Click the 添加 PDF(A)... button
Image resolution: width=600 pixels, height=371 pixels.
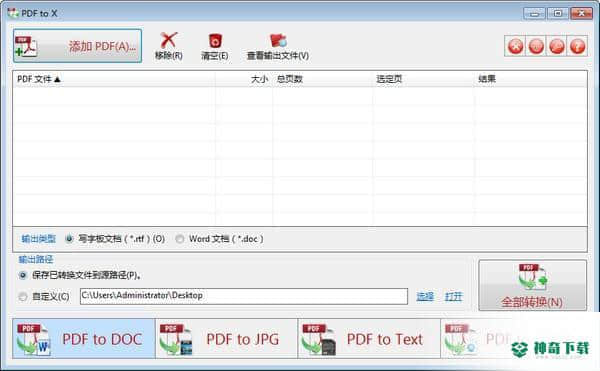77,46
